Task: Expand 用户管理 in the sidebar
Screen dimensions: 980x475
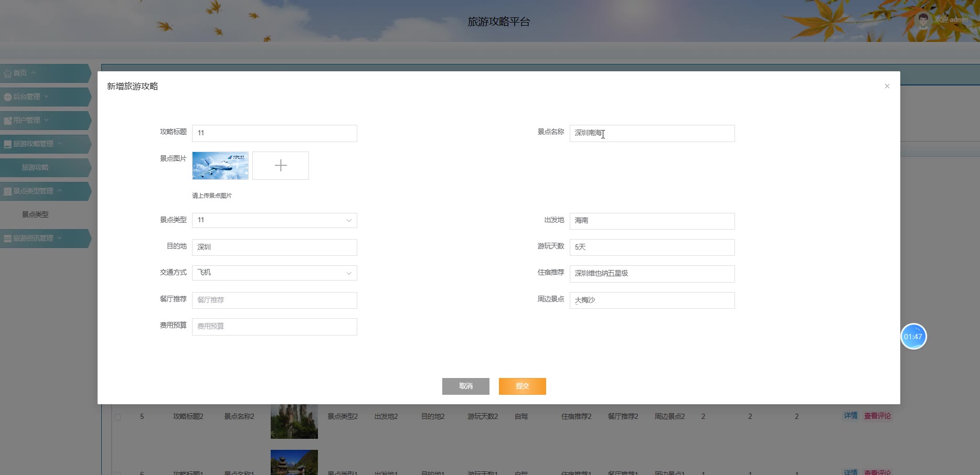Action: pos(45,121)
